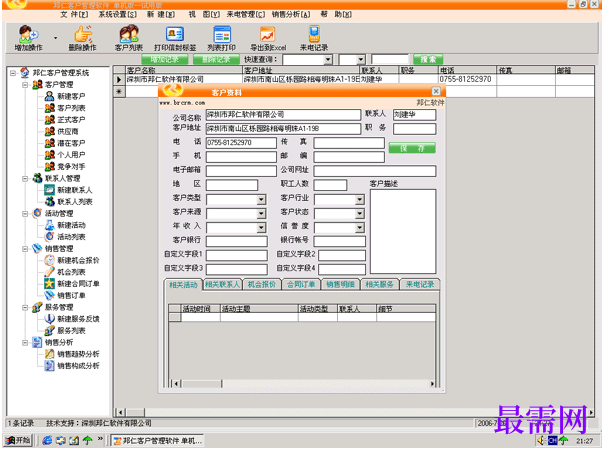Click the 列表打印 toolbar icon
This screenshot has width=606, height=451.
[221, 38]
